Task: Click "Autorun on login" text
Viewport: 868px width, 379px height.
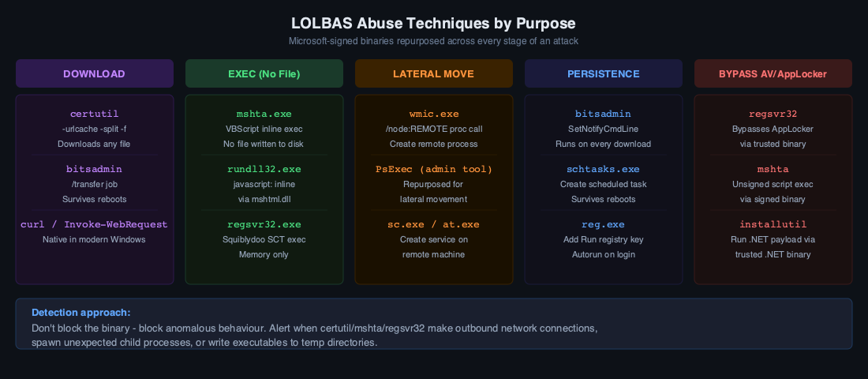Action: tap(604, 254)
